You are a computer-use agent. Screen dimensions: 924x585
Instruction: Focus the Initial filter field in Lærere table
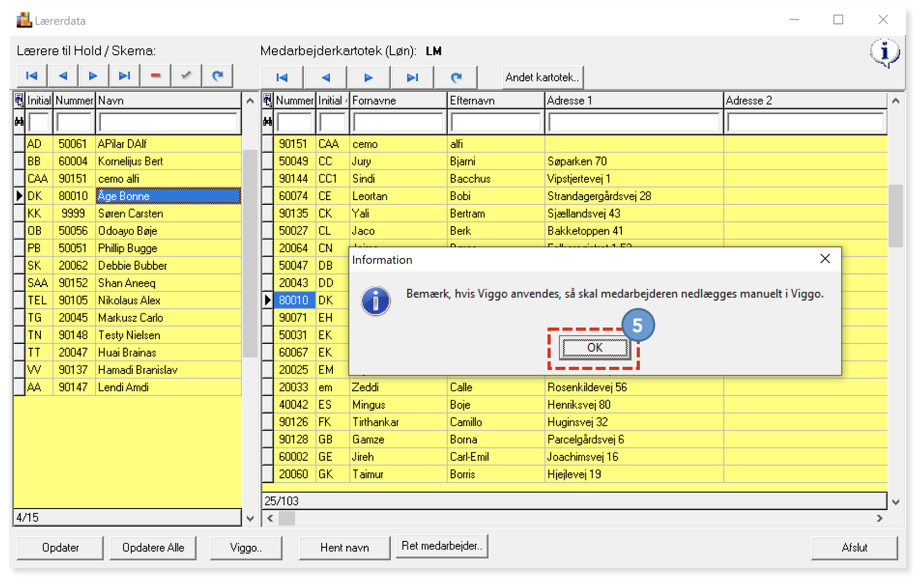click(39, 122)
